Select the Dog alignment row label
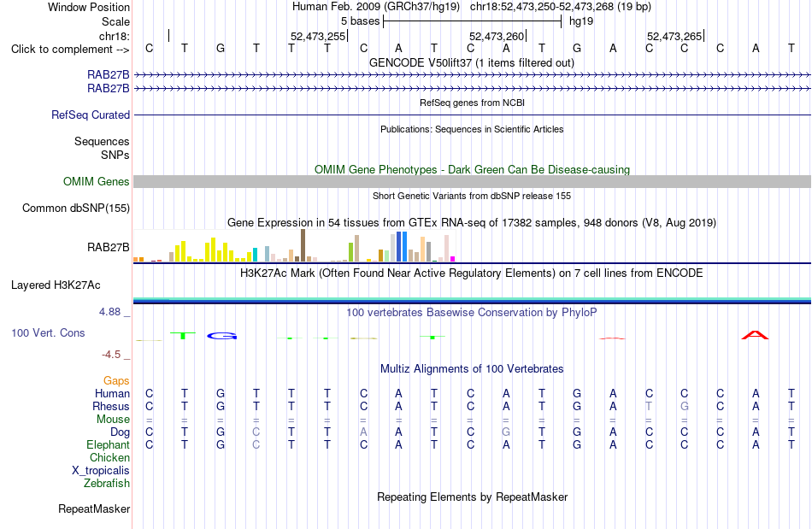 coord(120,432)
